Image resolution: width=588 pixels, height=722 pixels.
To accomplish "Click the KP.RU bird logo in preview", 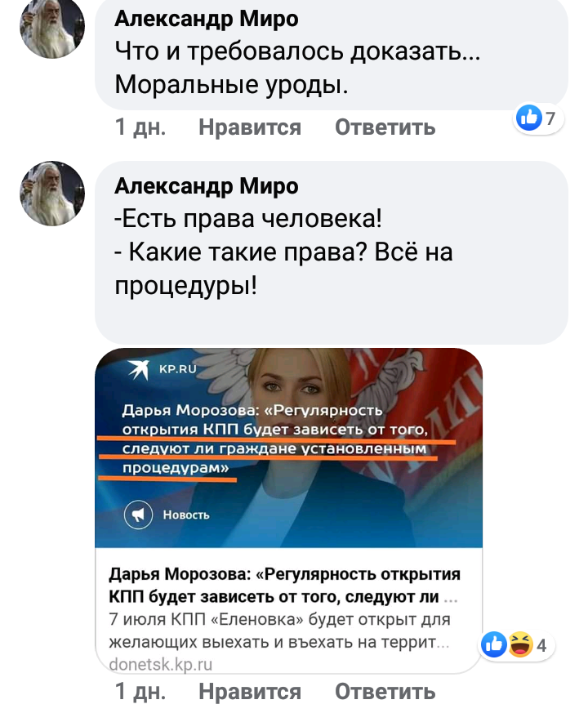I will tap(139, 369).
